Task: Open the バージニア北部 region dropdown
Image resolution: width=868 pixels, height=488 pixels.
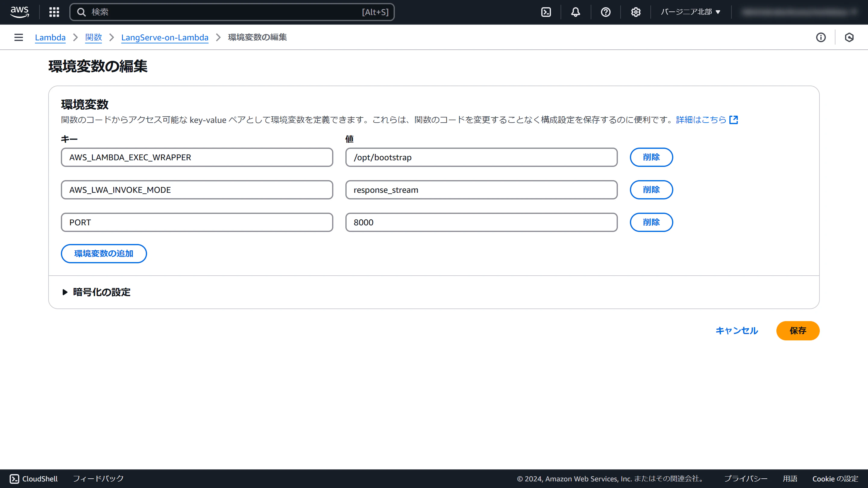Action: tap(690, 12)
